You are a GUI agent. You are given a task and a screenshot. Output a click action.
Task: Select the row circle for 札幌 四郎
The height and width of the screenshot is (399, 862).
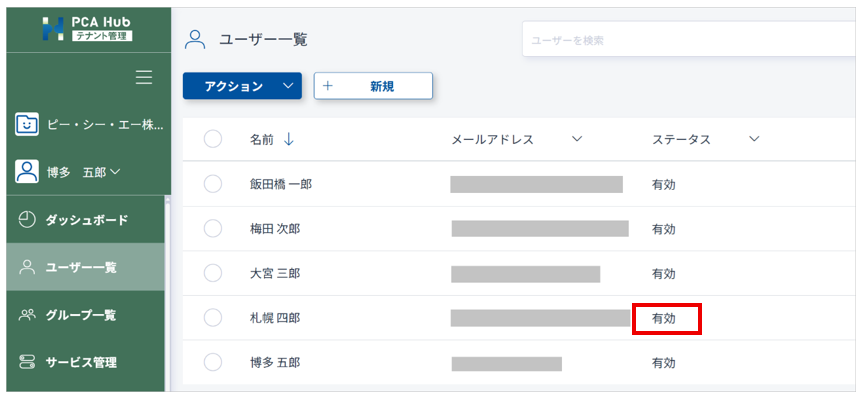pos(213,318)
